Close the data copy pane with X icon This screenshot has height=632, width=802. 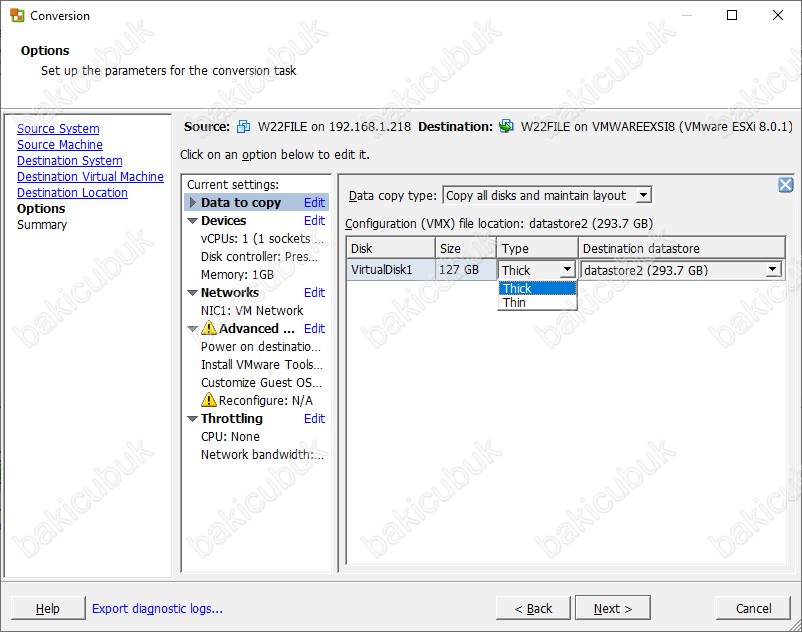click(785, 185)
